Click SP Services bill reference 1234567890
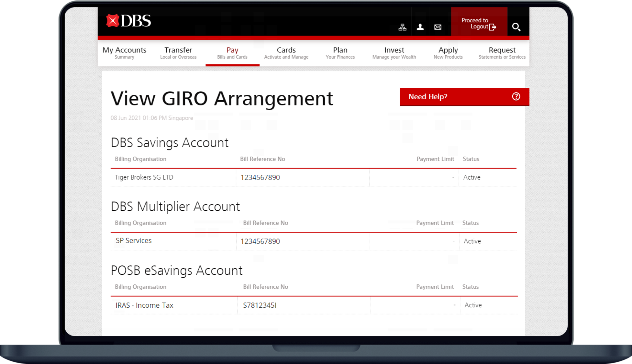The image size is (632, 364). pos(260,241)
